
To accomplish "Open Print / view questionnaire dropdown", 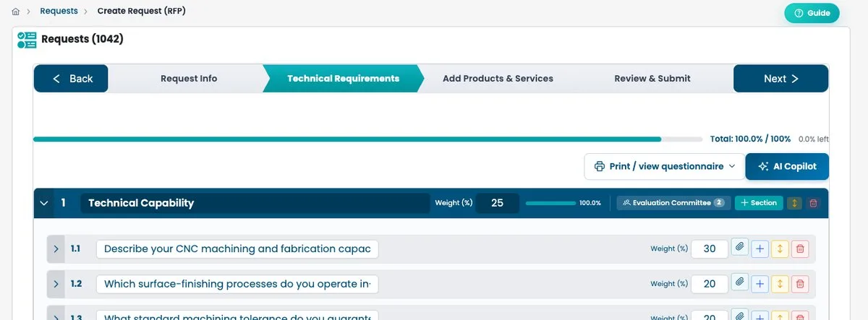I will [x=664, y=166].
